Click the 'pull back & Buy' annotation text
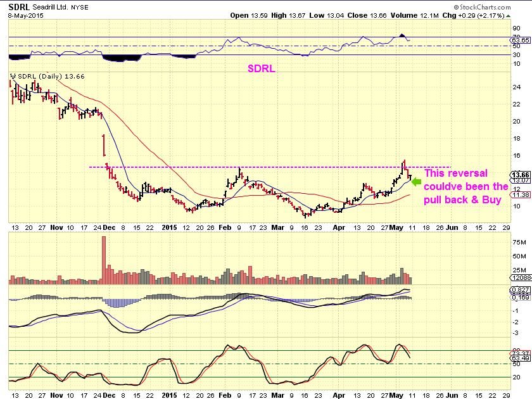 tap(462, 200)
